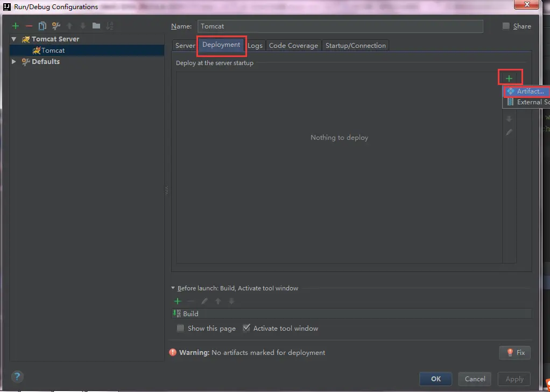Move deployment item down arrow
Viewport: 550px width, 392px height.
click(x=509, y=119)
